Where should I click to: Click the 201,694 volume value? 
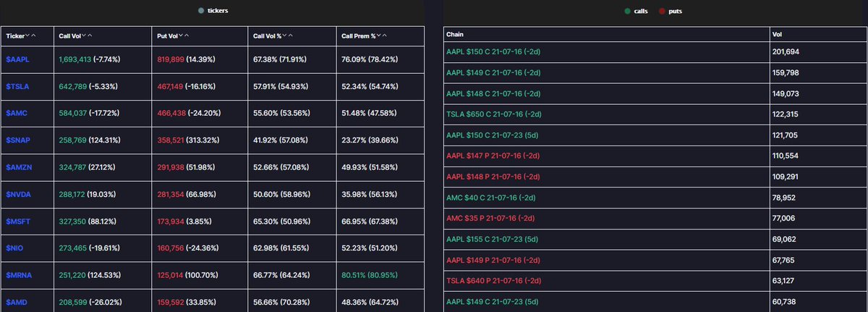point(786,52)
